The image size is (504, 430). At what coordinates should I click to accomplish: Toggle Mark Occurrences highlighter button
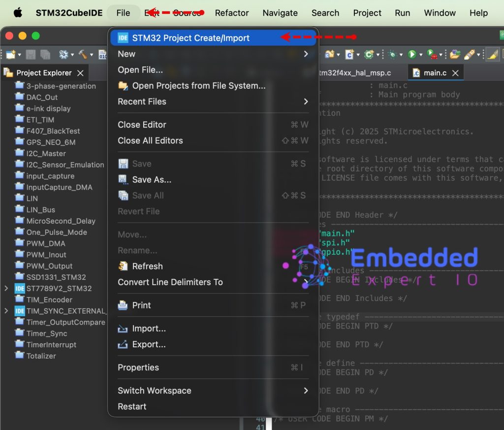pyautogui.click(x=493, y=54)
